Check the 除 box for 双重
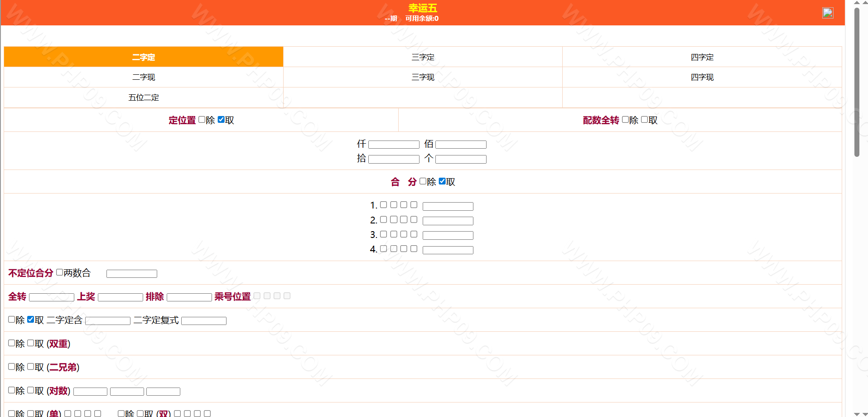 (12, 343)
